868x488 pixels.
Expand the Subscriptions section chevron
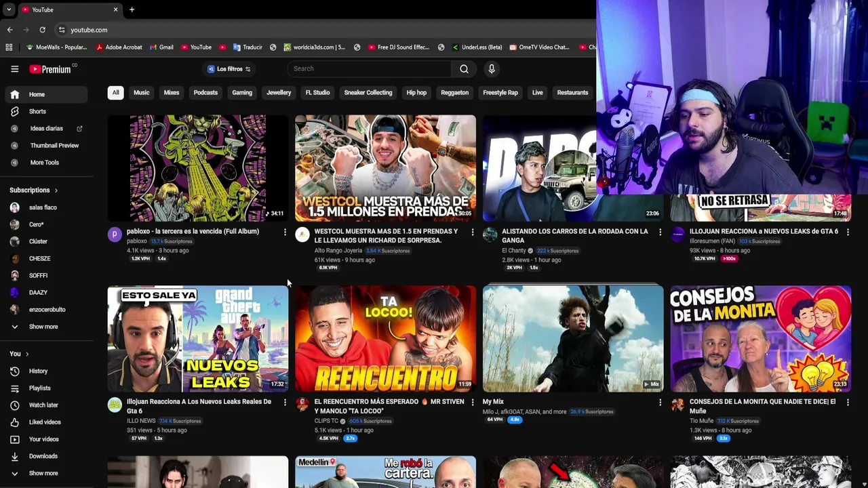coord(56,190)
